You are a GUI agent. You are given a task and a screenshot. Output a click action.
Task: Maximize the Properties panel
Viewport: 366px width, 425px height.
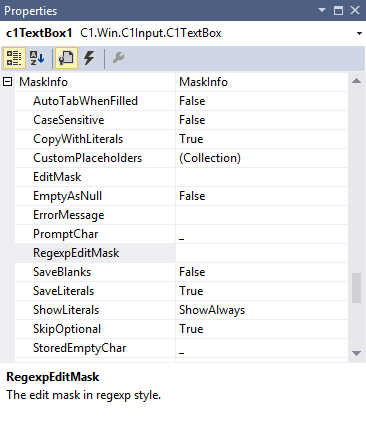(338, 10)
